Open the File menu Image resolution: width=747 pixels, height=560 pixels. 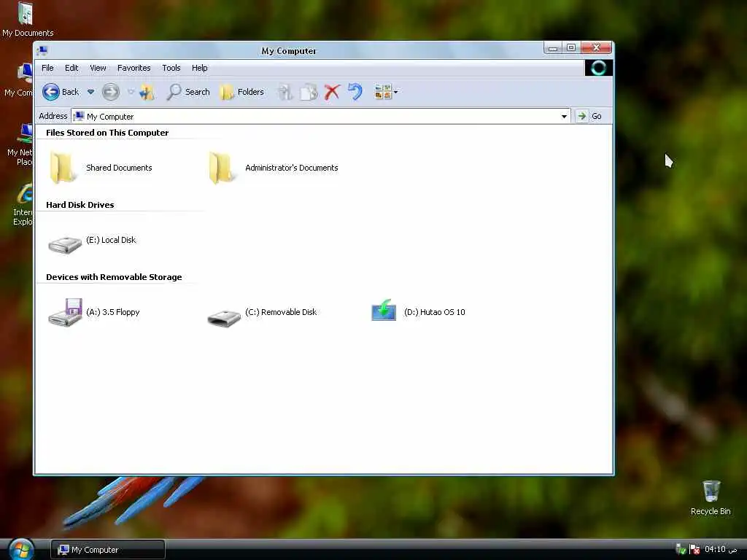[47, 68]
